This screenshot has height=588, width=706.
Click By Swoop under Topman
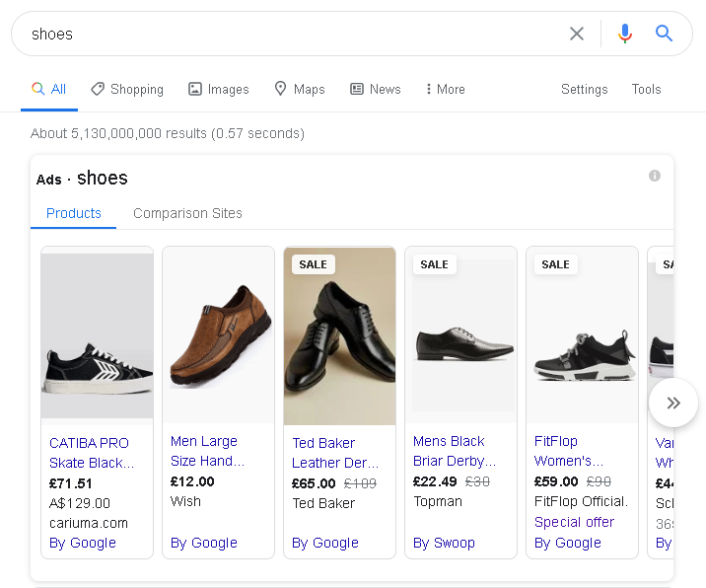coord(444,543)
